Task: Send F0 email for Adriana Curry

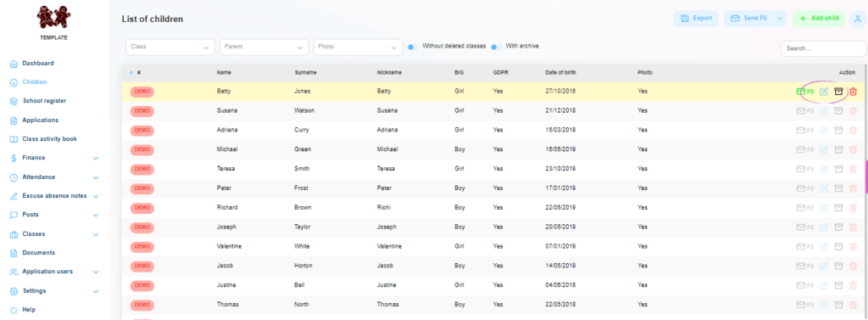Action: [804, 131]
